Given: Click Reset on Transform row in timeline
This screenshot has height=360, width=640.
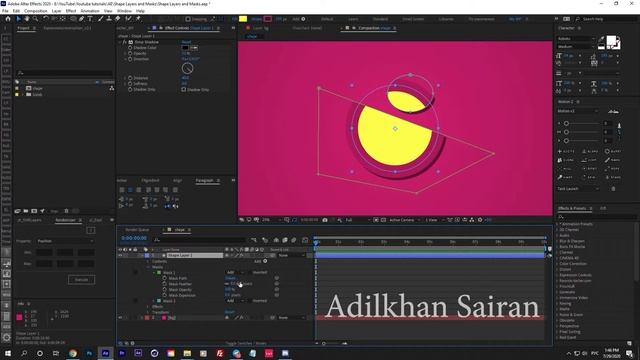Looking at the screenshot, I should tap(230, 312).
